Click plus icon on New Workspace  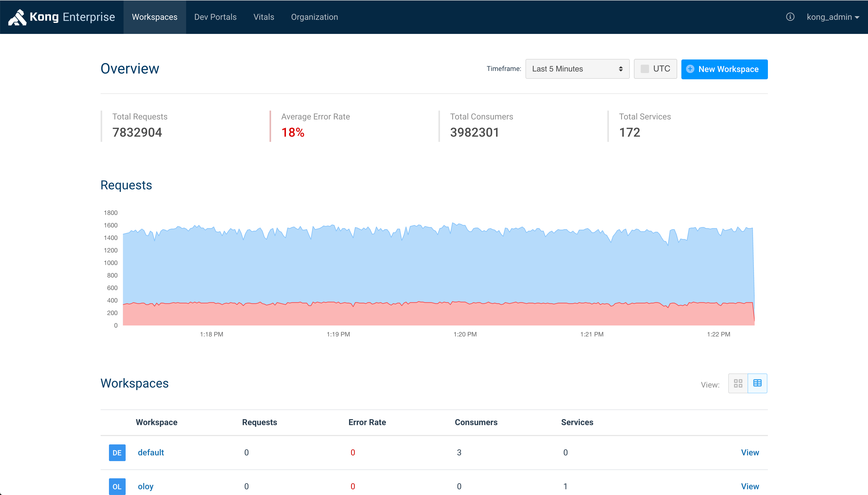[690, 69]
